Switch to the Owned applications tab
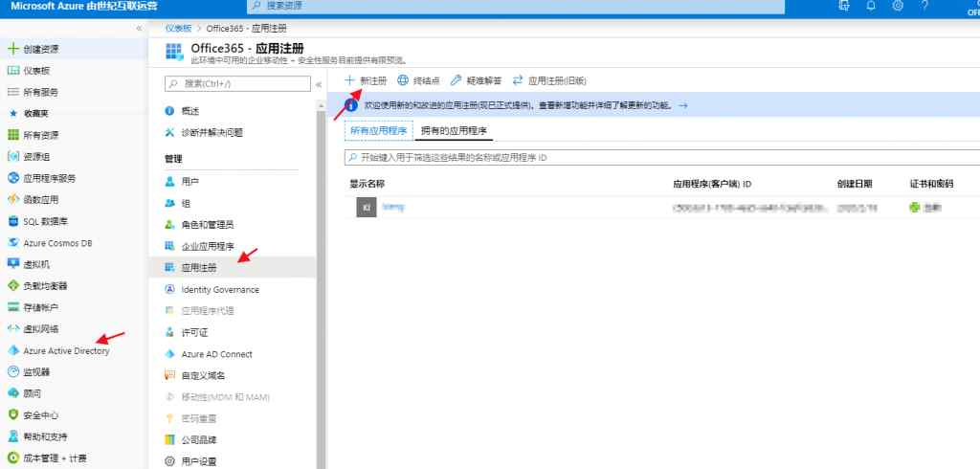 (x=454, y=131)
